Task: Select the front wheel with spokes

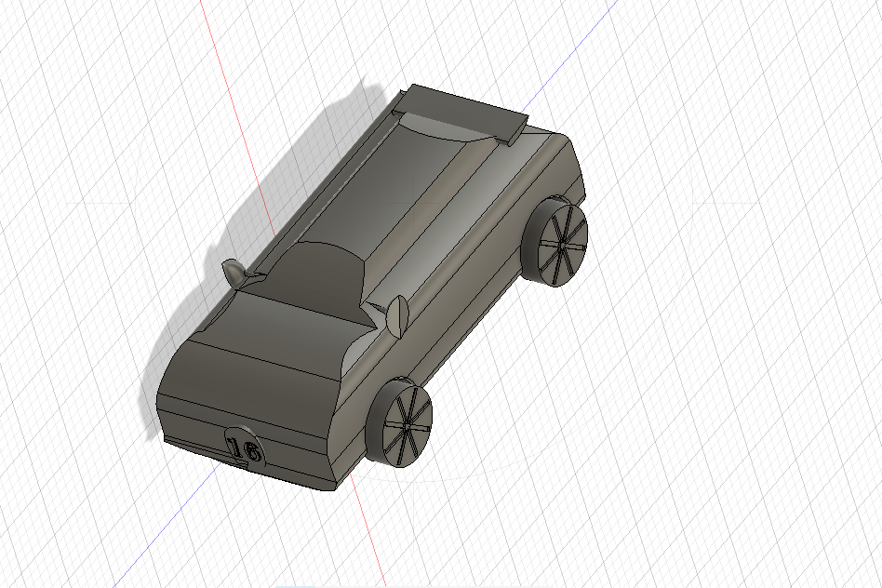Action: pyautogui.click(x=400, y=423)
